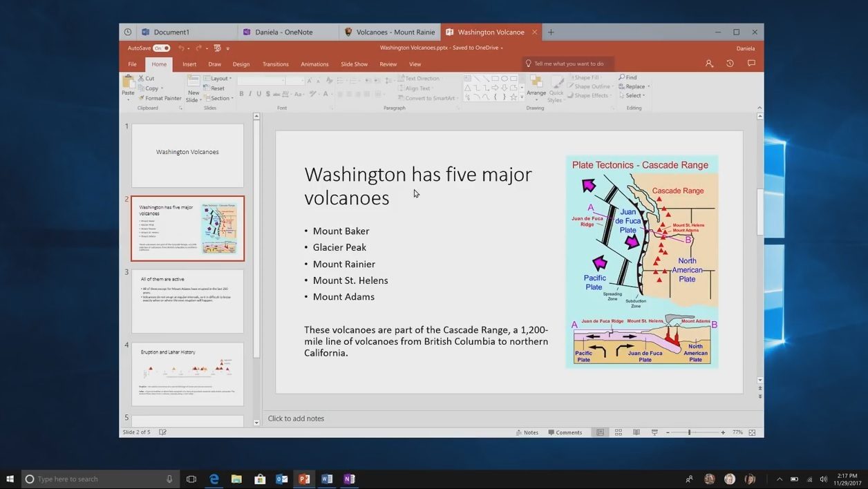Open the Arrange menu
Image resolution: width=868 pixels, height=489 pixels.
[536, 87]
